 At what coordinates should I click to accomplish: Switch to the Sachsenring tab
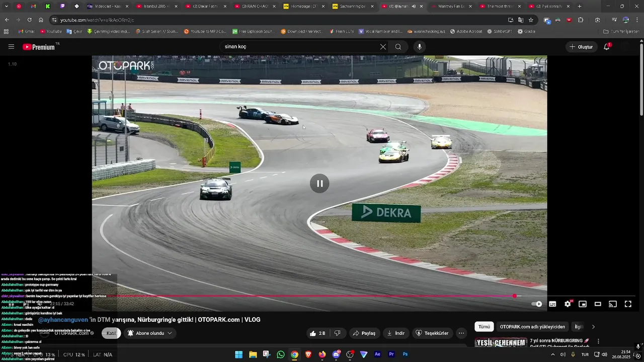click(353, 6)
